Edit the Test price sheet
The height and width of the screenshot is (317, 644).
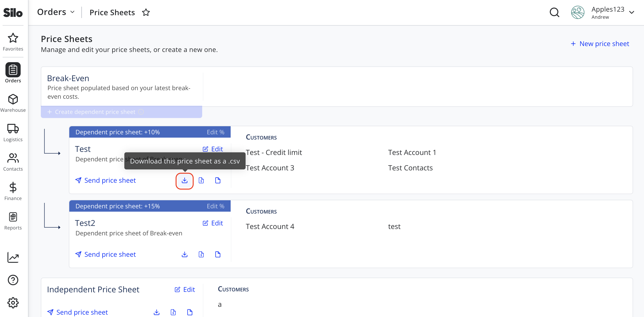[213, 149]
